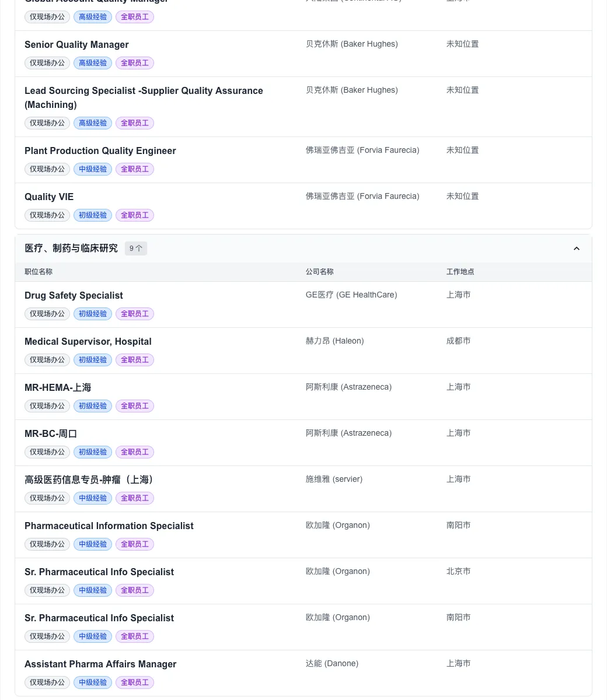Open 高级医药信息专员-肿瘤（上海）job posting
Screen dimensions: 607x700
[x=90, y=480]
